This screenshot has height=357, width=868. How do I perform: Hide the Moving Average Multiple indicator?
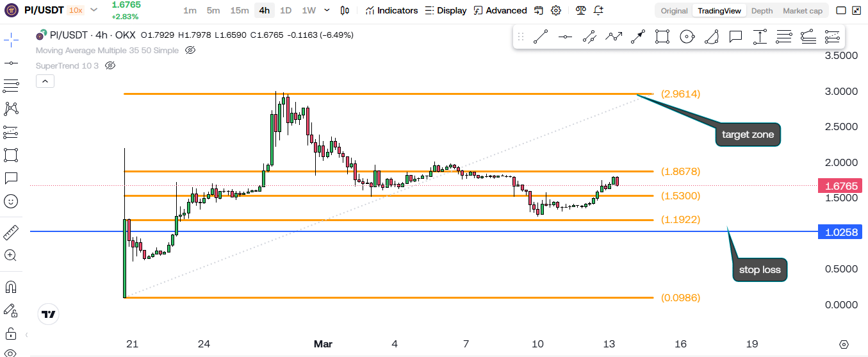point(190,51)
